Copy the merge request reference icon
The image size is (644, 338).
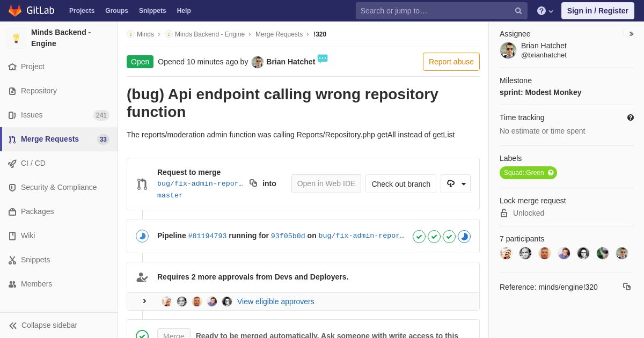coord(627,286)
